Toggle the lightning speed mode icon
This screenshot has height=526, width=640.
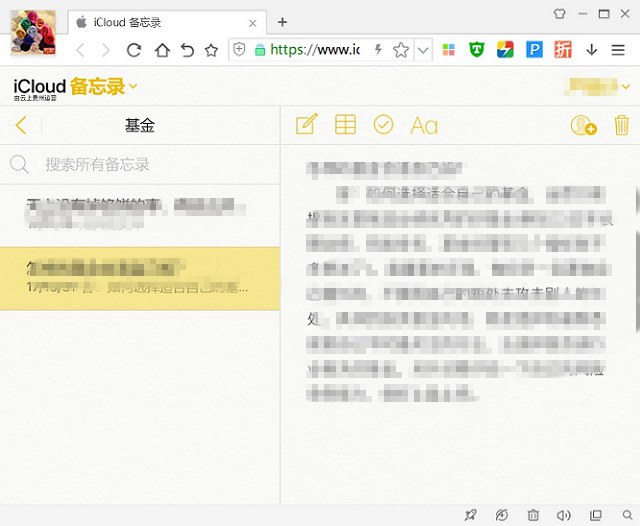pos(378,50)
